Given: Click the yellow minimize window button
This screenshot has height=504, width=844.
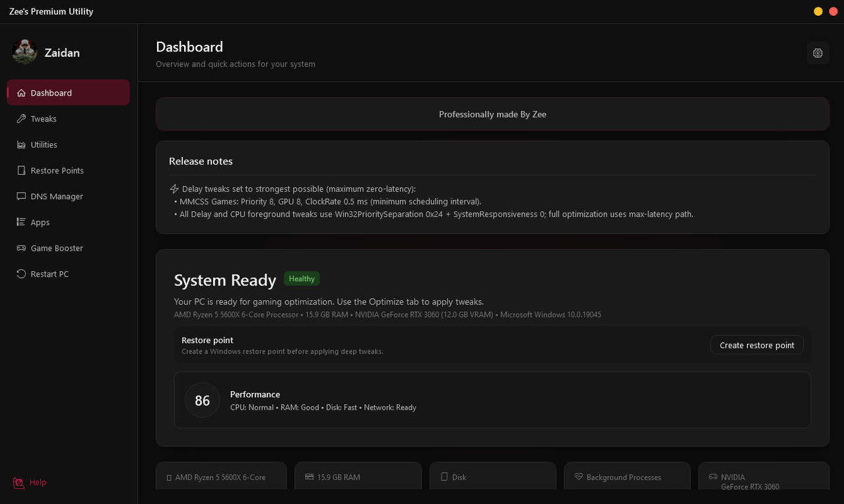Looking at the screenshot, I should (818, 11).
